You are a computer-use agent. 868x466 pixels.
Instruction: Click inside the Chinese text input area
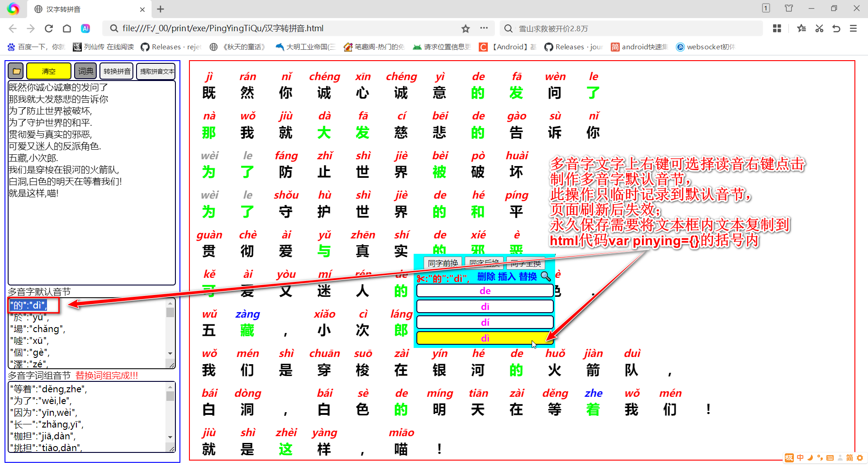92,183
